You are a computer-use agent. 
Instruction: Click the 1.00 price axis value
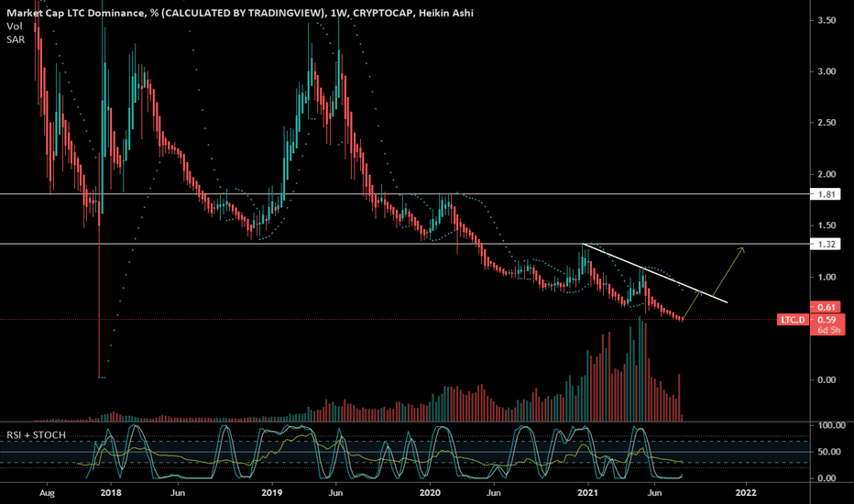(827, 277)
